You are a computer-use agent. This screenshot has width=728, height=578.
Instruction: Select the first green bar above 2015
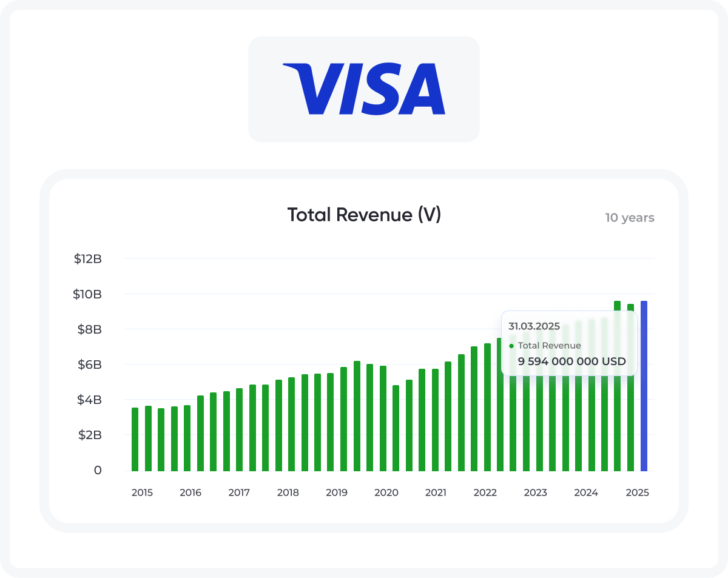135,439
